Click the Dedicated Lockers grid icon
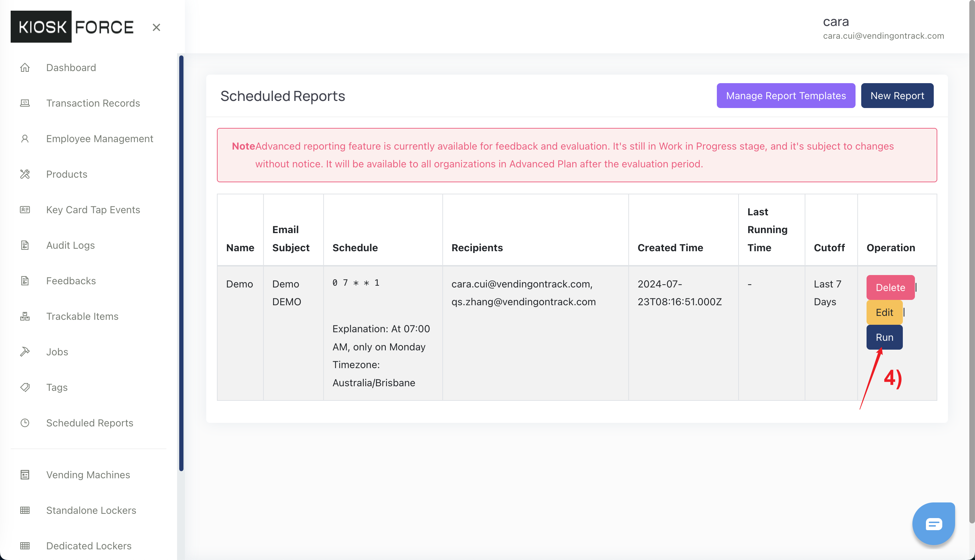Viewport: 975px width, 560px height. (x=25, y=546)
